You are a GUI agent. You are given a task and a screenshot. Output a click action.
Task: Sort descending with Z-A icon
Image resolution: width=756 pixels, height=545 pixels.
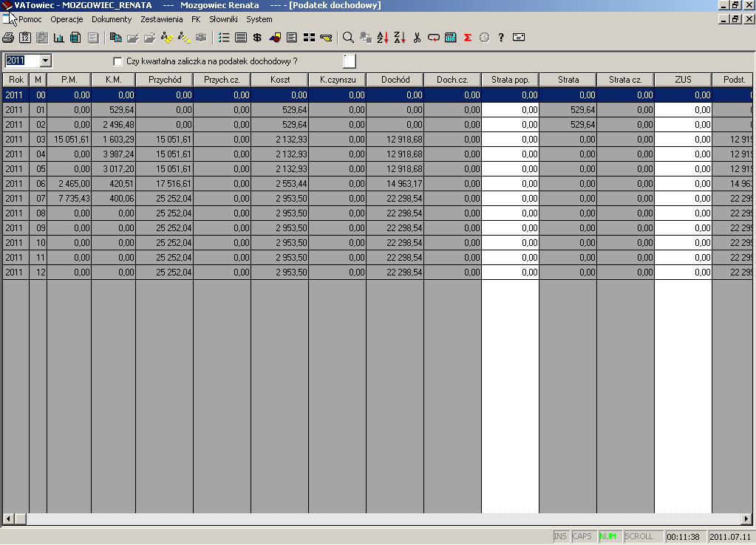tap(399, 38)
